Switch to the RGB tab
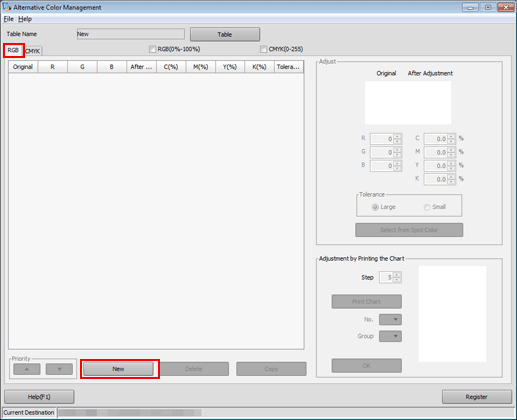Viewport: 517px width, 420px height. pyautogui.click(x=13, y=50)
